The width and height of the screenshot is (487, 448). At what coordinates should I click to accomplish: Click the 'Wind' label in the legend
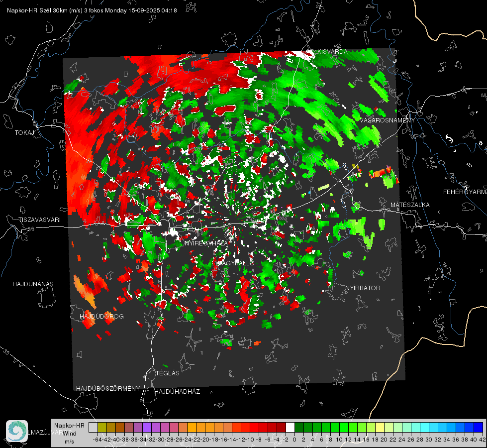[70, 434]
